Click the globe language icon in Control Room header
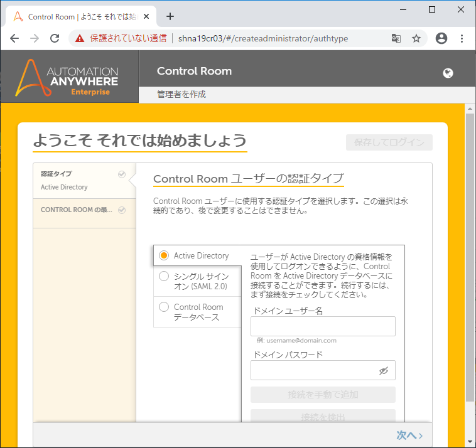476x448 pixels. point(448,73)
